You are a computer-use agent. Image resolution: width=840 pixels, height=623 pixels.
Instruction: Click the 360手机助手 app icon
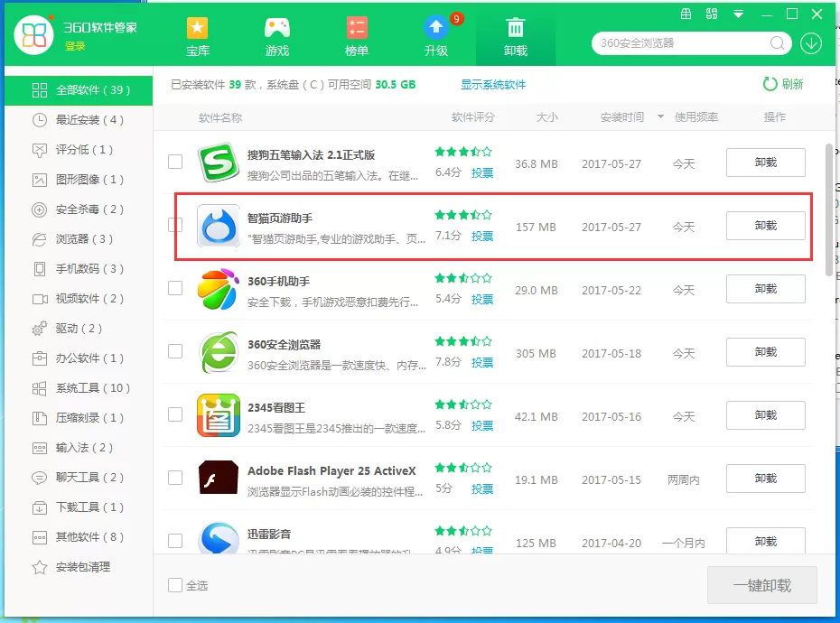tap(218, 289)
